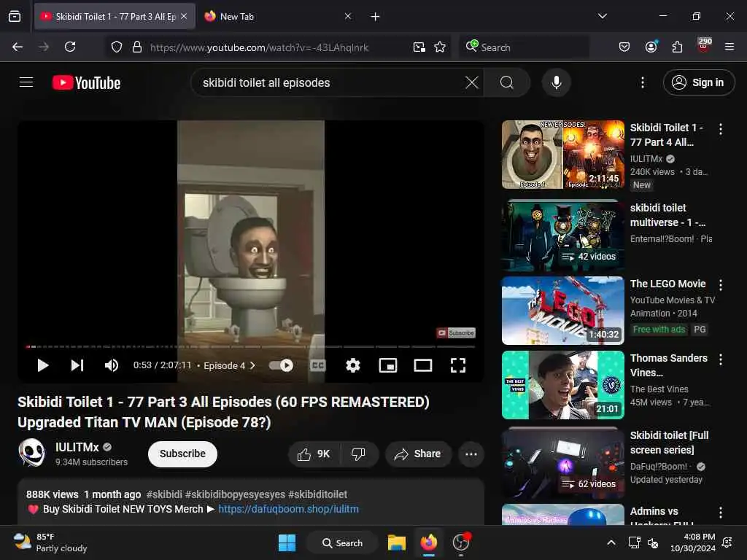Go back to previous page
Viewport: 747px width, 560px height.
click(x=18, y=47)
